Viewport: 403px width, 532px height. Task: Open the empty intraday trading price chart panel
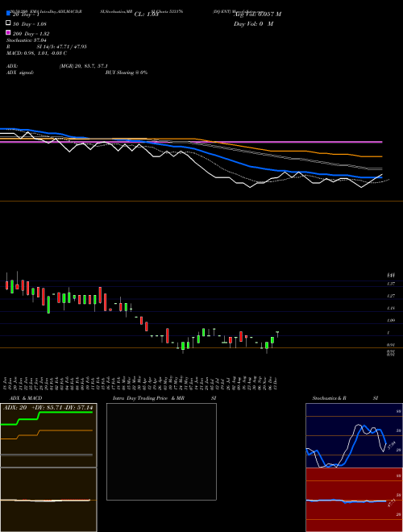pos(161,451)
